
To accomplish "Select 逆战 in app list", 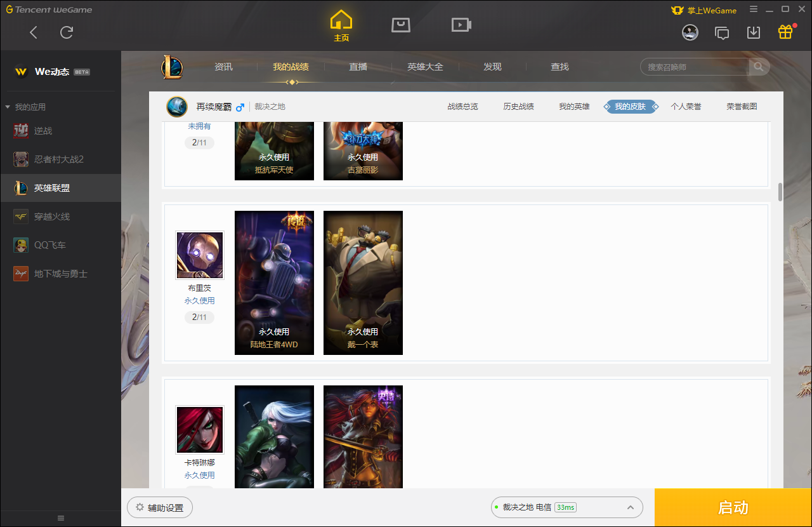I will [x=60, y=131].
